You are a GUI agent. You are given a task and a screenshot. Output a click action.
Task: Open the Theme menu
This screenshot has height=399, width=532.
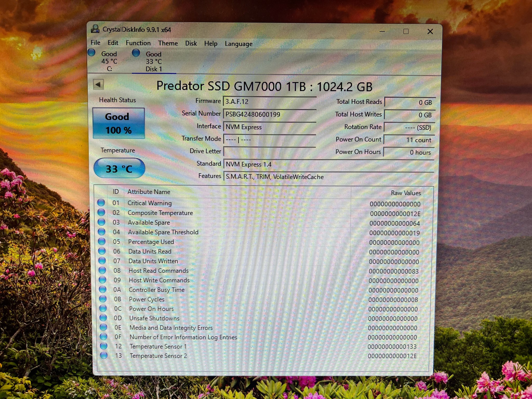pos(168,43)
